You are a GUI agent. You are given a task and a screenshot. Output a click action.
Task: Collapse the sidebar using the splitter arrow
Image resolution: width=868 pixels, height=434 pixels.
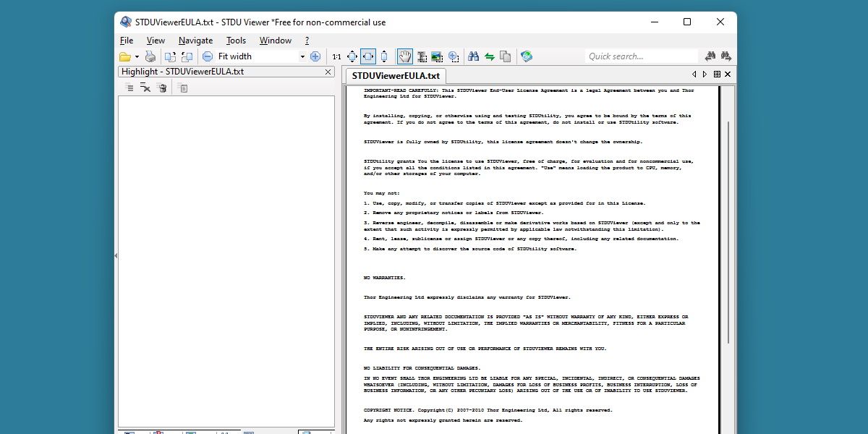116,255
